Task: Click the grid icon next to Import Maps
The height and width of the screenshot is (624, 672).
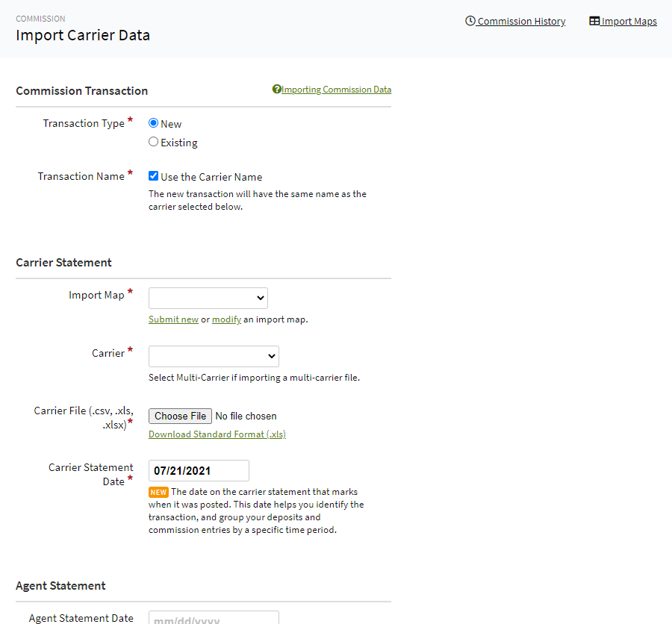Action: coord(593,21)
